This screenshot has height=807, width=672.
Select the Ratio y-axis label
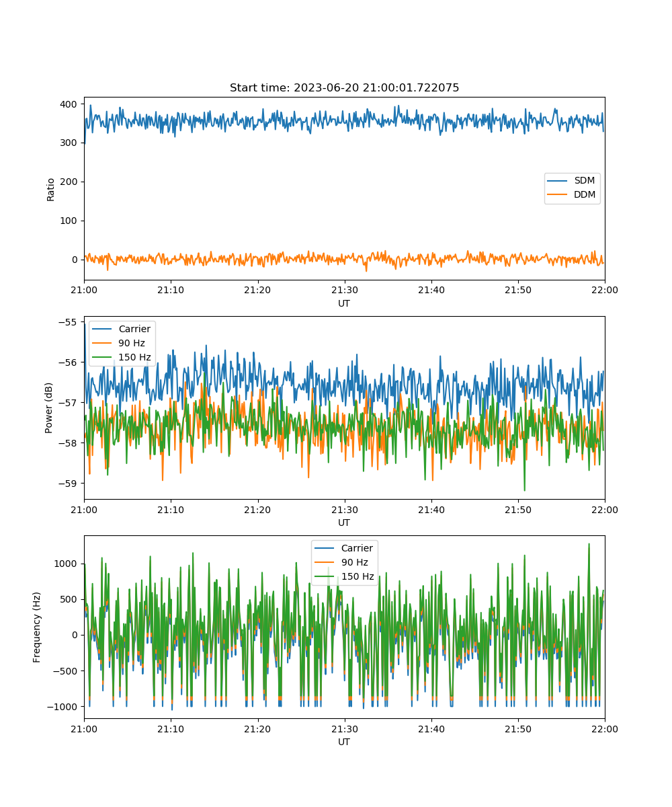click(x=51, y=188)
